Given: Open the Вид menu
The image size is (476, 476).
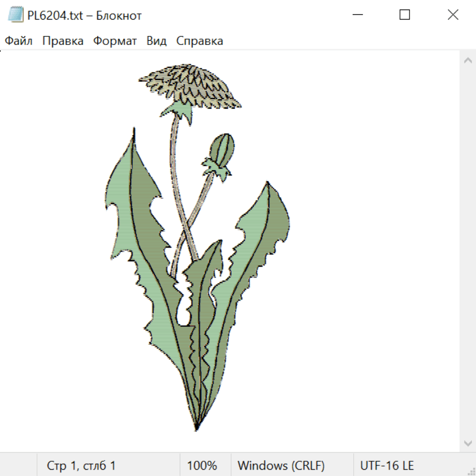Looking at the screenshot, I should (157, 41).
